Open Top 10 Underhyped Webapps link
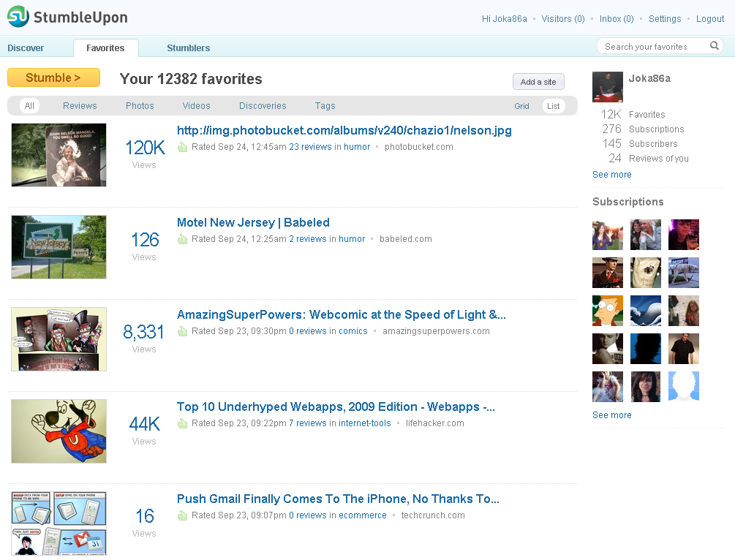The height and width of the screenshot is (560, 735). tap(336, 406)
